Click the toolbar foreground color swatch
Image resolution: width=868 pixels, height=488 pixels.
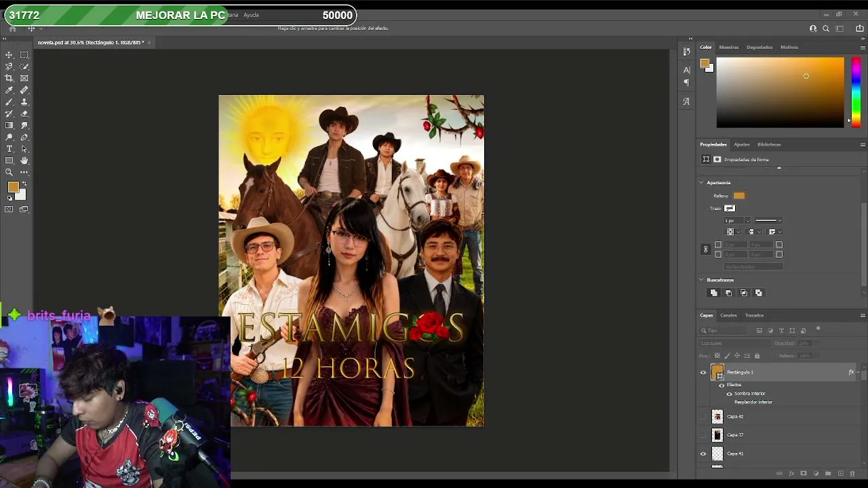(13, 188)
